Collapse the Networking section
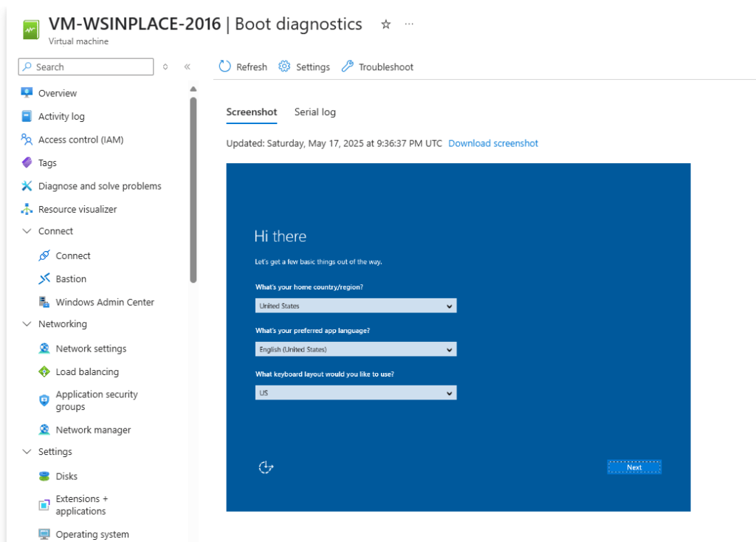 point(27,324)
